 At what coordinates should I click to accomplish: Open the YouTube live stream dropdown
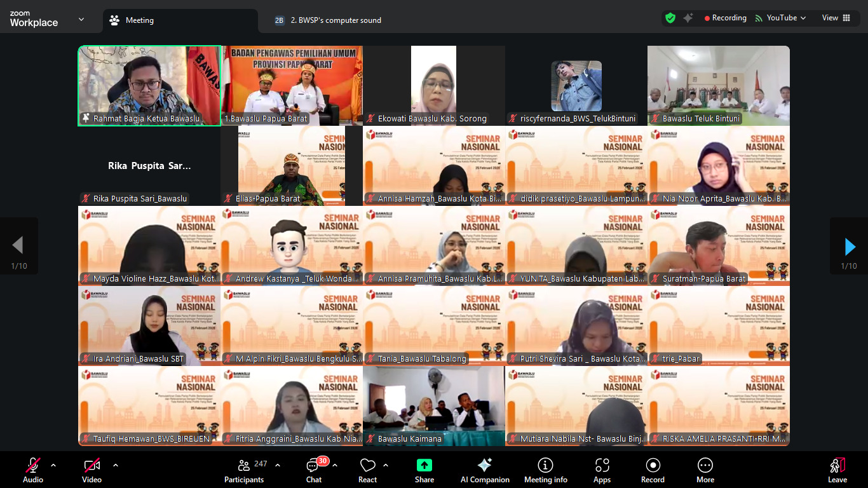[781, 18]
